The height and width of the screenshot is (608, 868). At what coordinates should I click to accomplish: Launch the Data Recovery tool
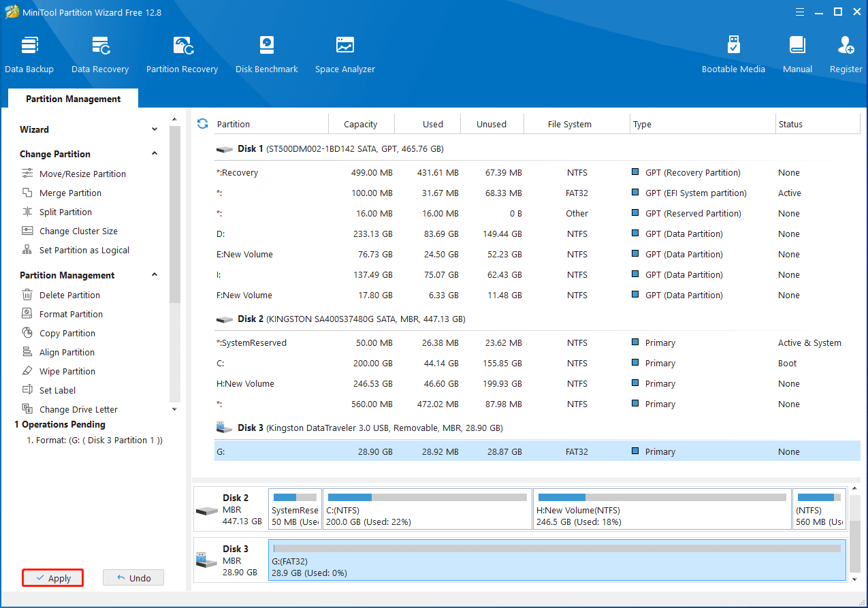point(100,54)
